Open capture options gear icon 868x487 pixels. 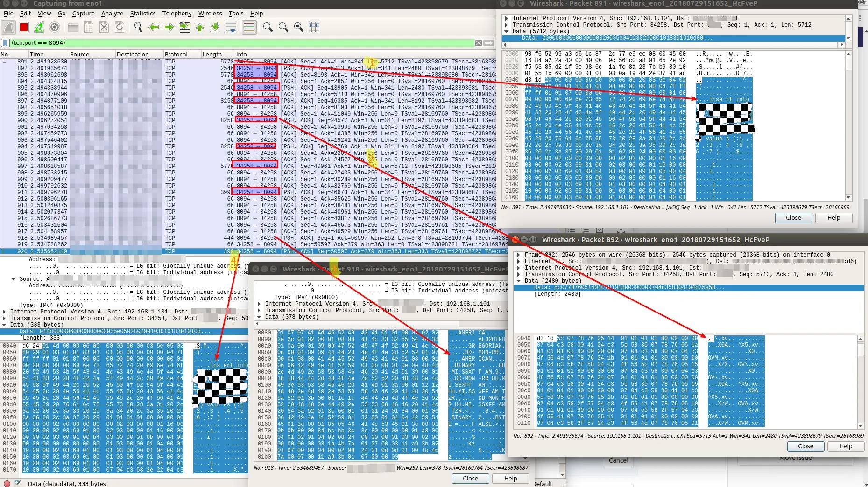pos(55,28)
